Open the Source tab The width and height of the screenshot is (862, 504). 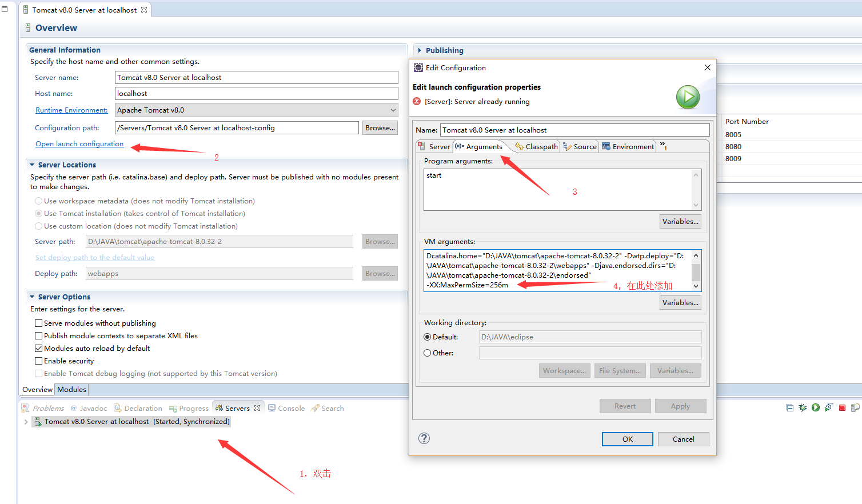point(580,146)
